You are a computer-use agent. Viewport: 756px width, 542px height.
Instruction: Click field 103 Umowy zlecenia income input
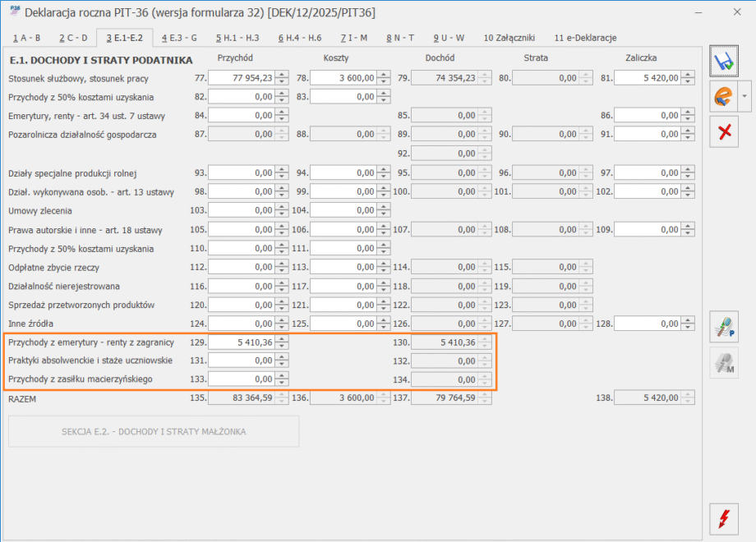click(242, 210)
